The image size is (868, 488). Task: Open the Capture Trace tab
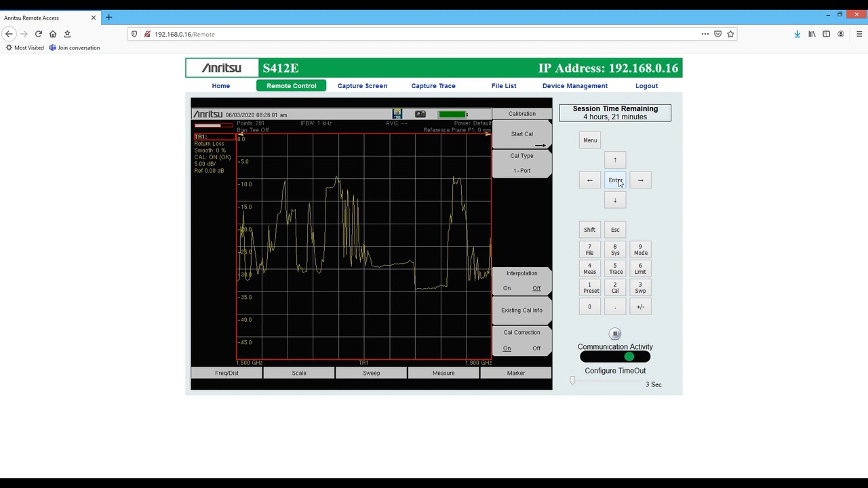pyautogui.click(x=433, y=86)
